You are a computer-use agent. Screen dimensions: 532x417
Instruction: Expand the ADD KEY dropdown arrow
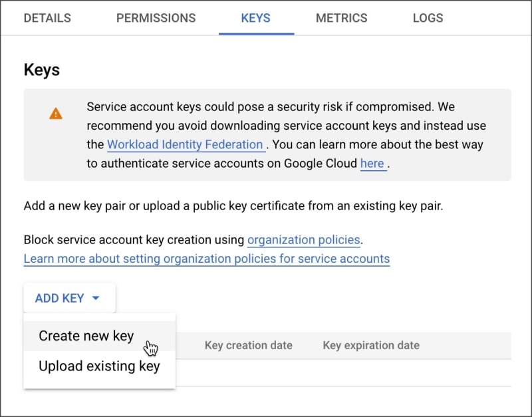click(x=95, y=299)
